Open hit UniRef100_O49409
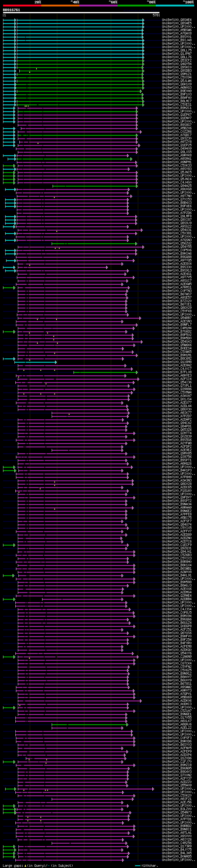The height and width of the screenshot is (868, 197). click(177, 149)
